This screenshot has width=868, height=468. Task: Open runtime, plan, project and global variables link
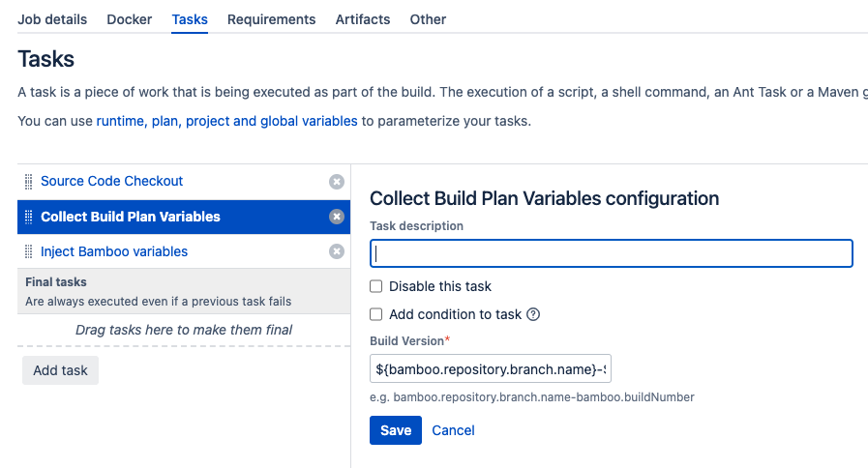pyautogui.click(x=226, y=122)
